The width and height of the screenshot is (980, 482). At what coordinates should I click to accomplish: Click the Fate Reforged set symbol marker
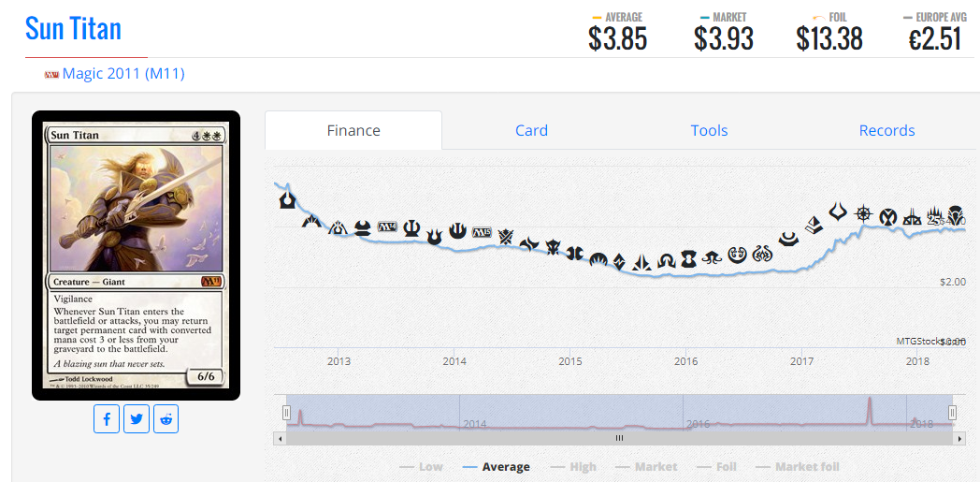point(528,244)
